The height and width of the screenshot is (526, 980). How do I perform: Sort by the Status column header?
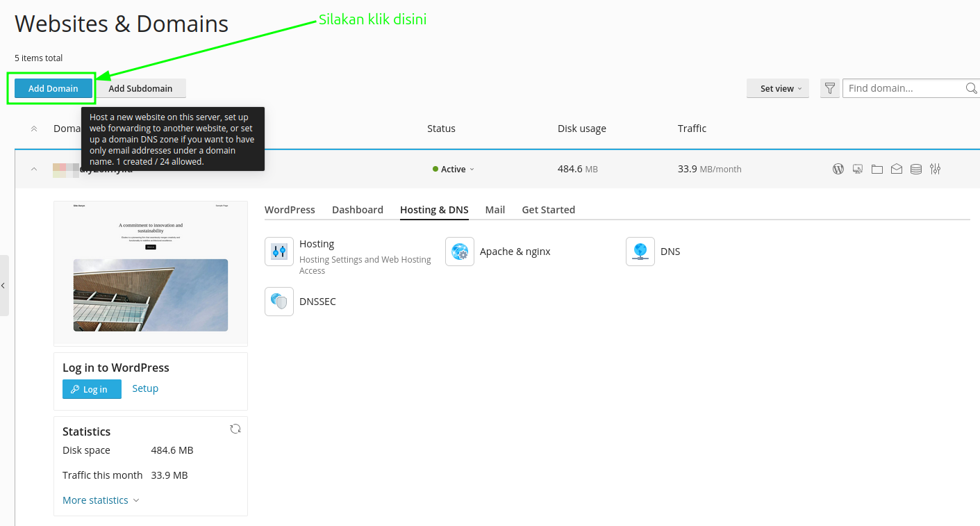click(x=441, y=129)
